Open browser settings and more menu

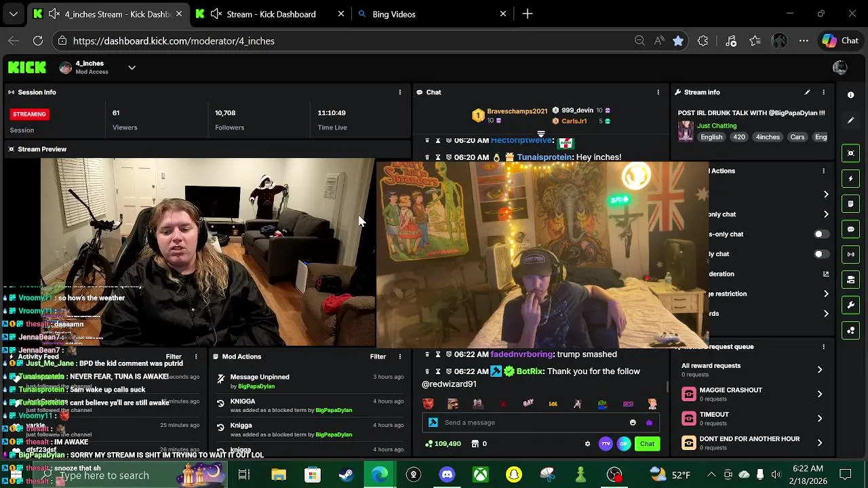(x=804, y=41)
